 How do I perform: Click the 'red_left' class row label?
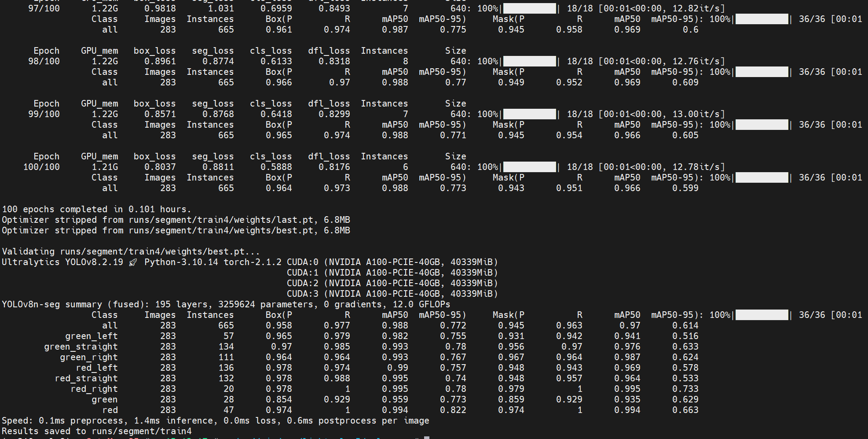pyautogui.click(x=97, y=368)
